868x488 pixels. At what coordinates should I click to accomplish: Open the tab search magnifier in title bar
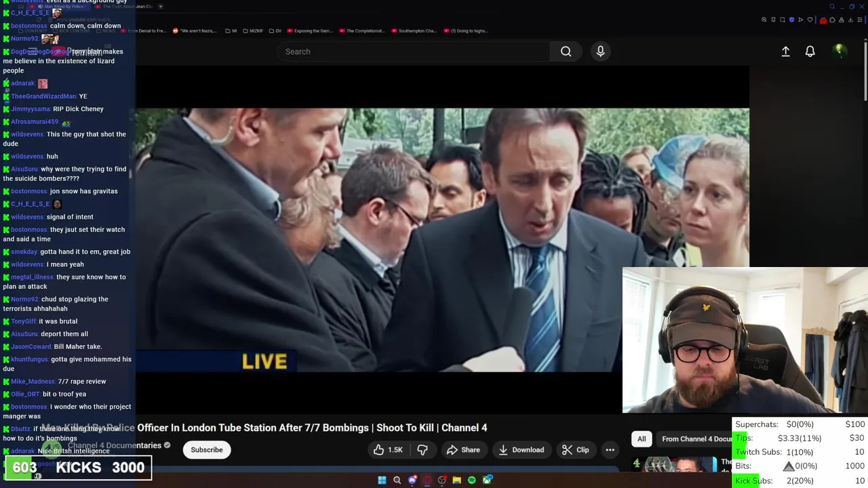click(832, 7)
